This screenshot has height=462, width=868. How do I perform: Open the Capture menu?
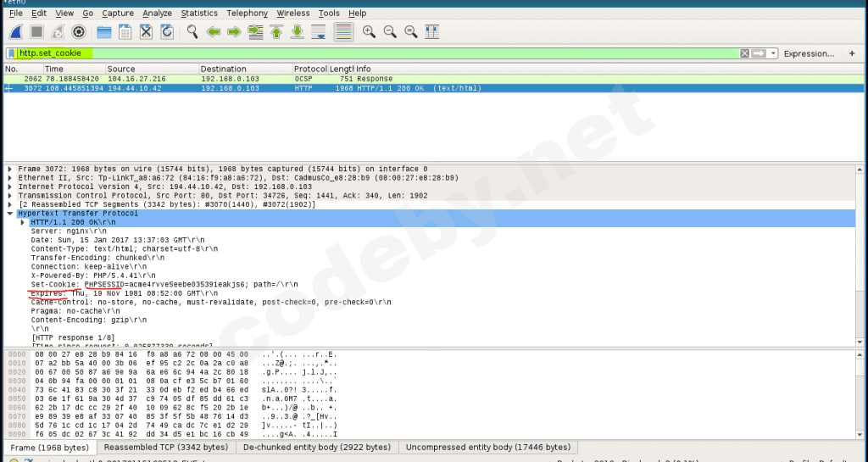click(118, 13)
